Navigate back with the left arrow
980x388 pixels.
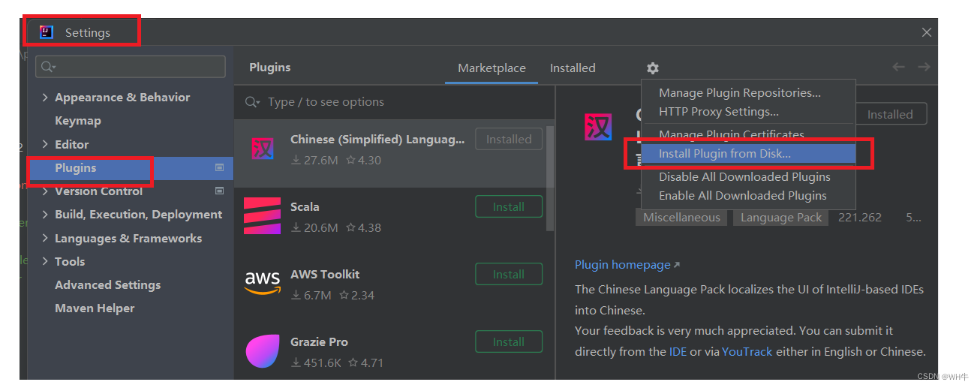(x=898, y=68)
